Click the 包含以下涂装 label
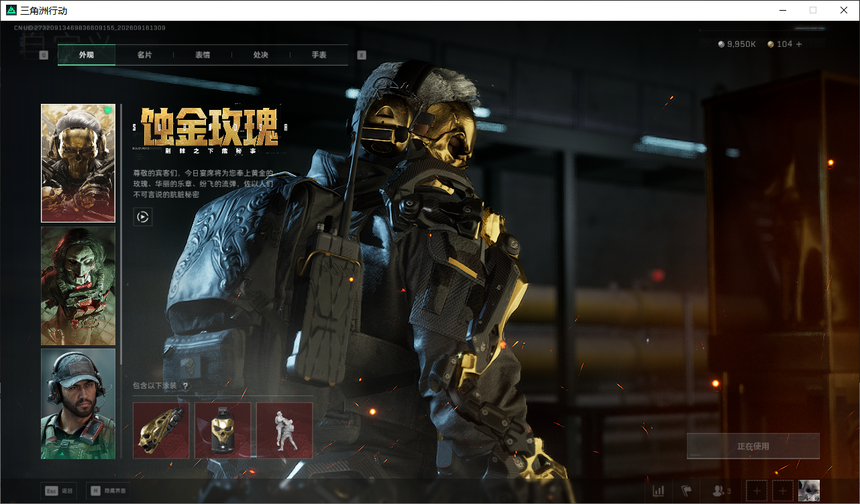Image resolution: width=860 pixels, height=504 pixels. 155,386
